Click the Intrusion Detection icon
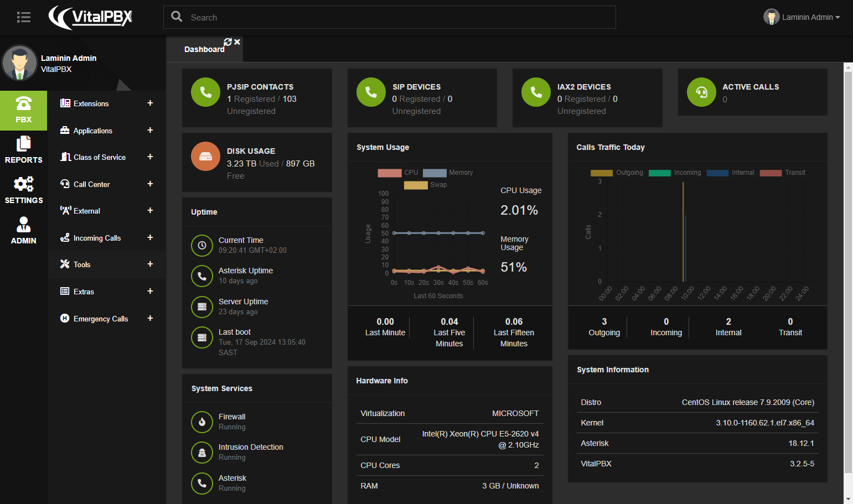This screenshot has width=853, height=504. (x=202, y=453)
